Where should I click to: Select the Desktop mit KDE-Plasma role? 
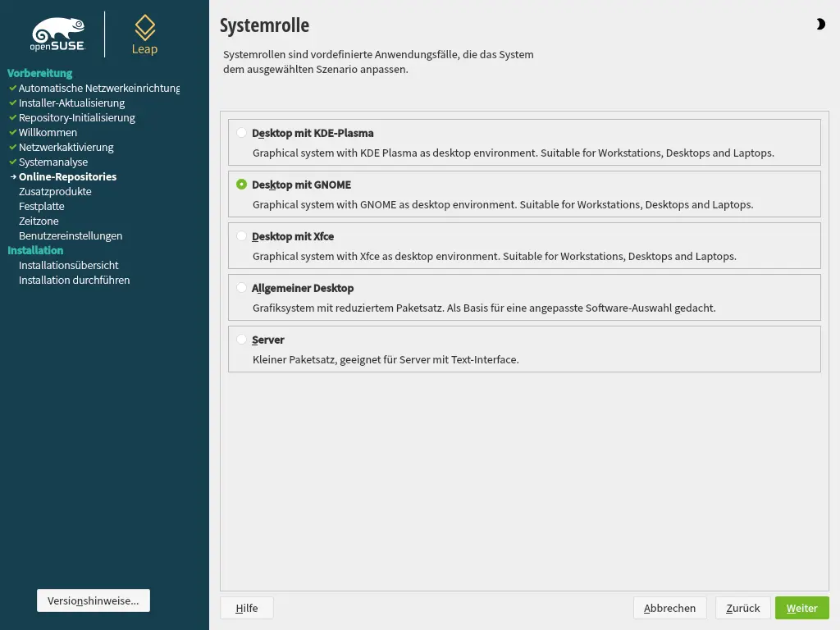241,133
